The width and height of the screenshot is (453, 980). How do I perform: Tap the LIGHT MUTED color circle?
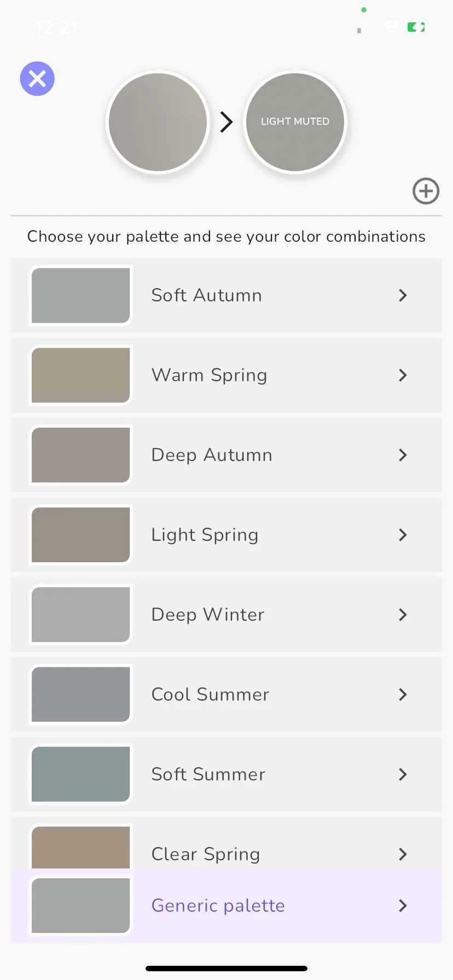click(295, 122)
